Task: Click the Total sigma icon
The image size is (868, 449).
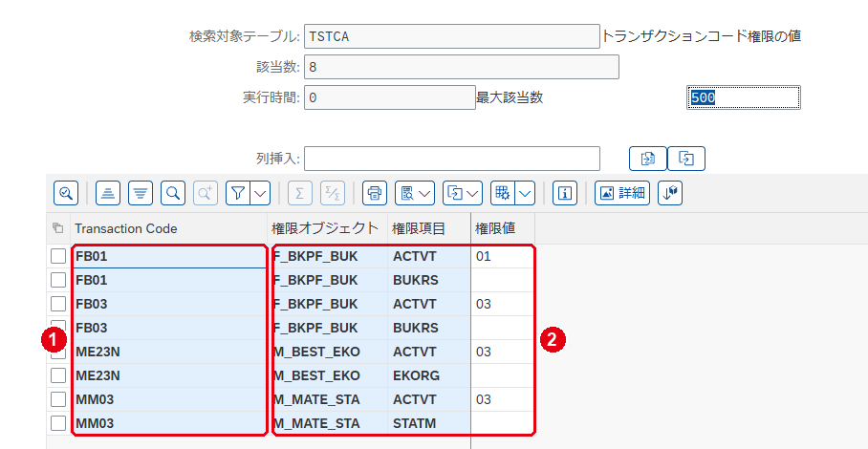Action: pyautogui.click(x=300, y=193)
